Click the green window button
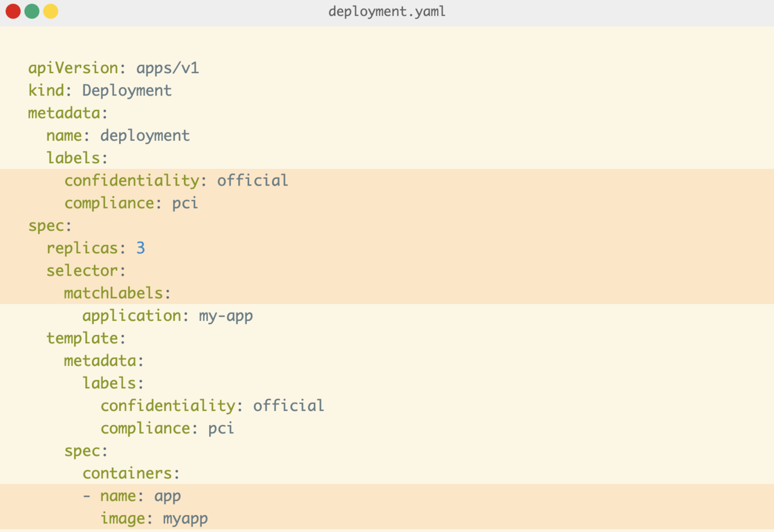Screen dimensions: 774x532 [31, 11]
